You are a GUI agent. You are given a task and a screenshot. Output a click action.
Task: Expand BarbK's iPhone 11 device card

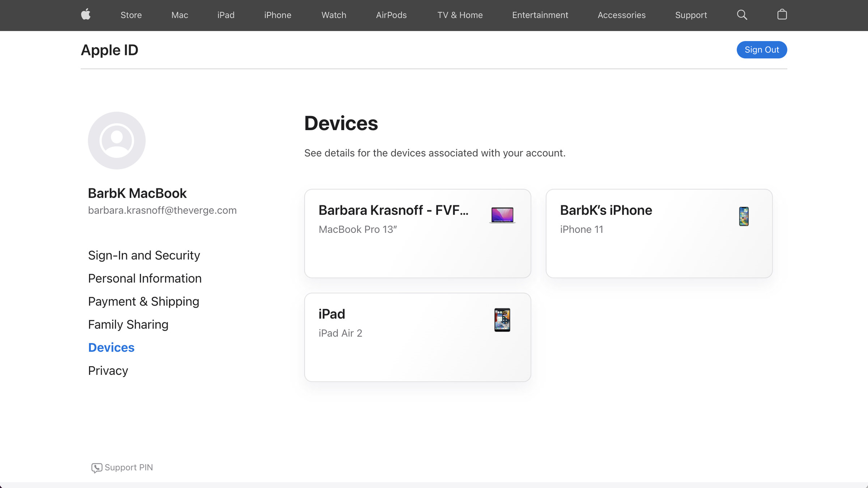[x=659, y=233]
